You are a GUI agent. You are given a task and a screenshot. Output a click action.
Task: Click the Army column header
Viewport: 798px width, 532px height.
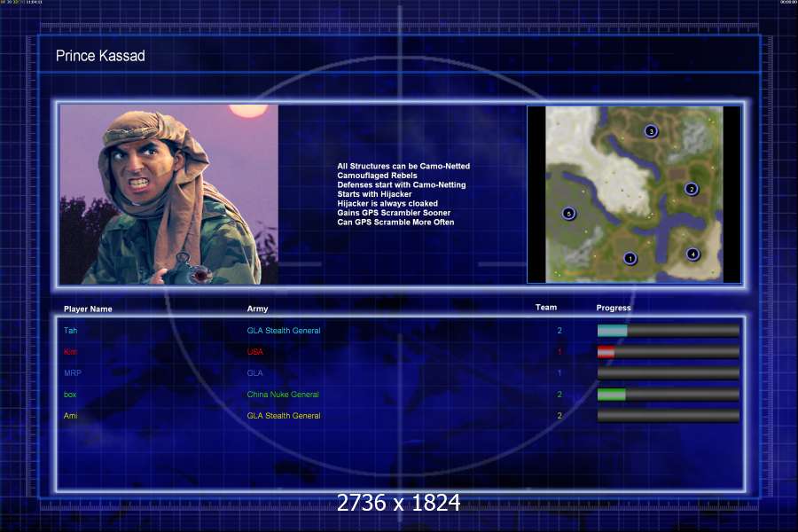257,309
